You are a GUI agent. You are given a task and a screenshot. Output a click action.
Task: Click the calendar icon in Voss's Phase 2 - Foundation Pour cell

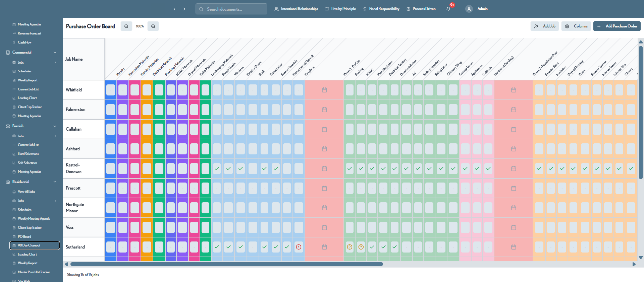point(514,227)
